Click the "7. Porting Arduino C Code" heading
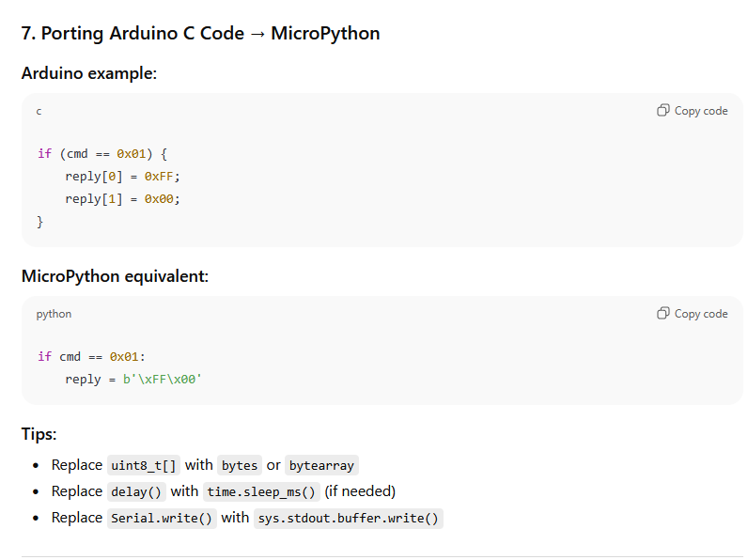This screenshot has height=560, width=748. pyautogui.click(x=200, y=34)
